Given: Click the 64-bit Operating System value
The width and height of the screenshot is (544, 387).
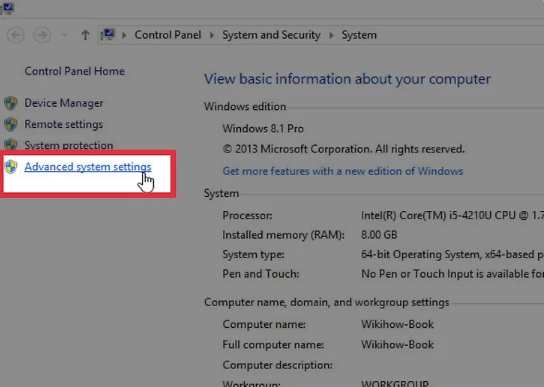Looking at the screenshot, I should pyautogui.click(x=452, y=254).
